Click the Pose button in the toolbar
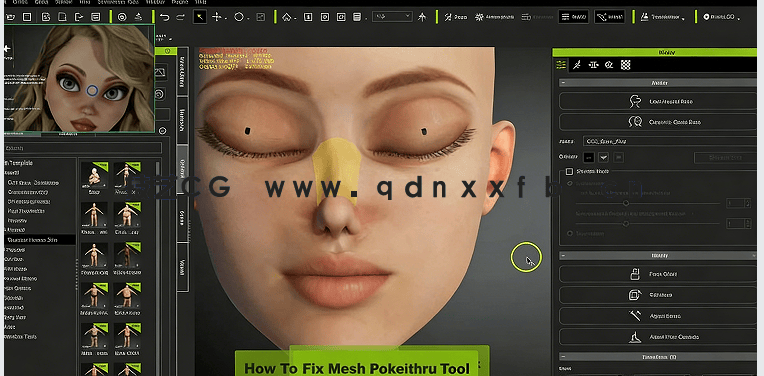 (456, 17)
